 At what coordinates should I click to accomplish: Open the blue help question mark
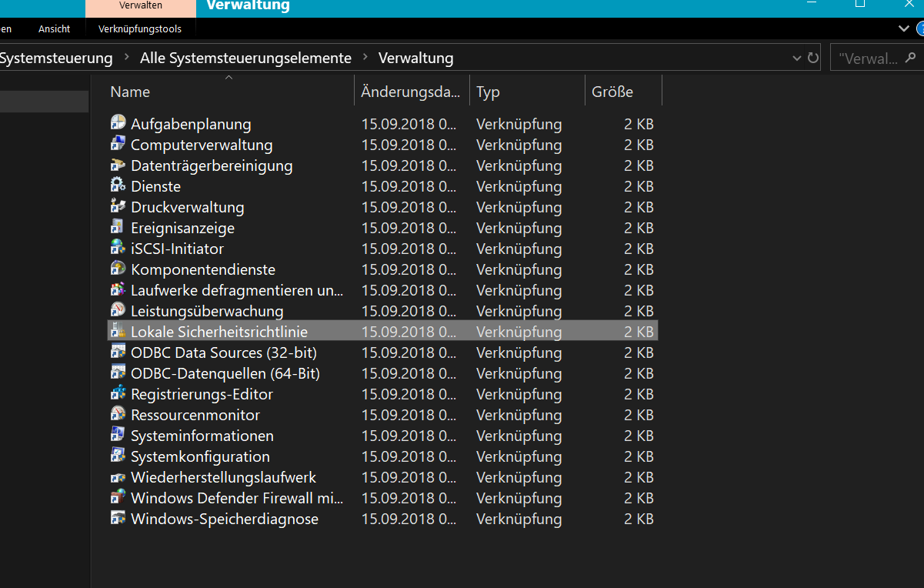coord(920,29)
